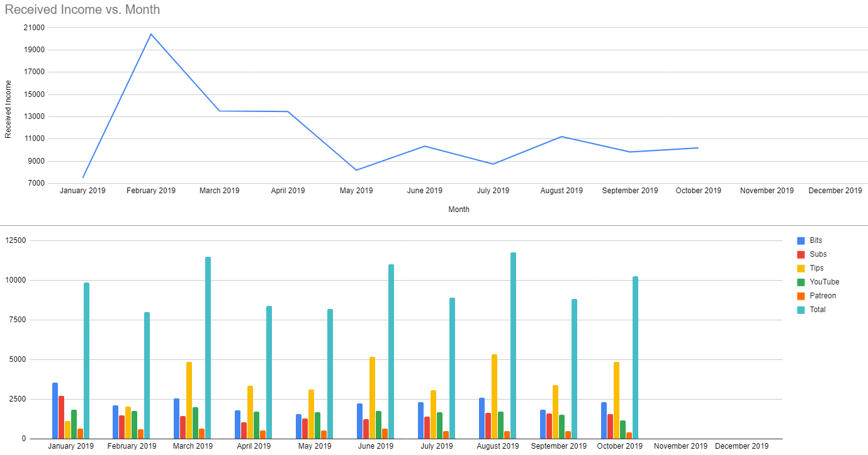Click the February 2019 teal Total bar

147,376
